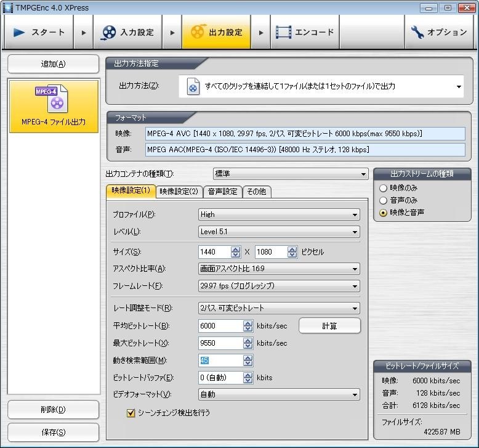Toggle シーンチェンジ検出を行う checkbox
The width and height of the screenshot is (479, 448).
tap(131, 413)
